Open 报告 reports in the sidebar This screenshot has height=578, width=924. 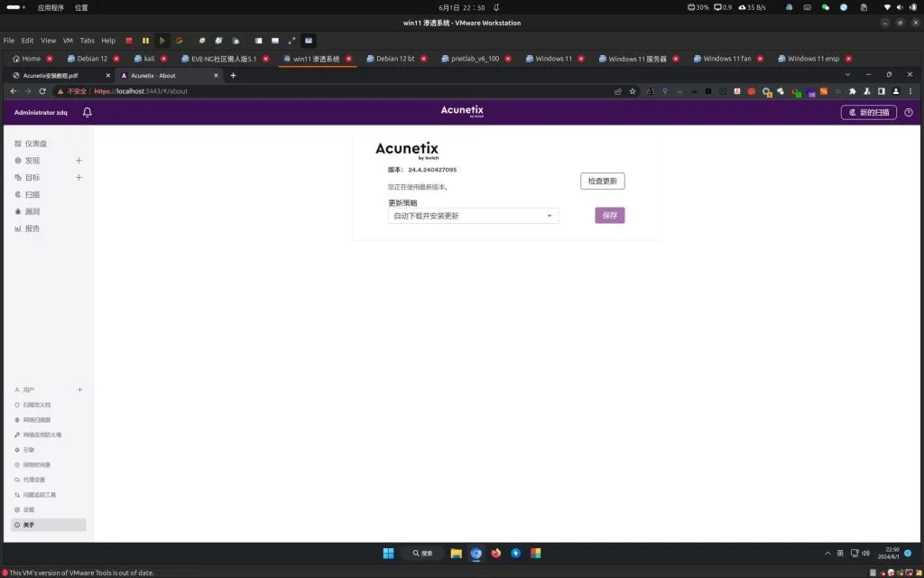pyautogui.click(x=32, y=228)
